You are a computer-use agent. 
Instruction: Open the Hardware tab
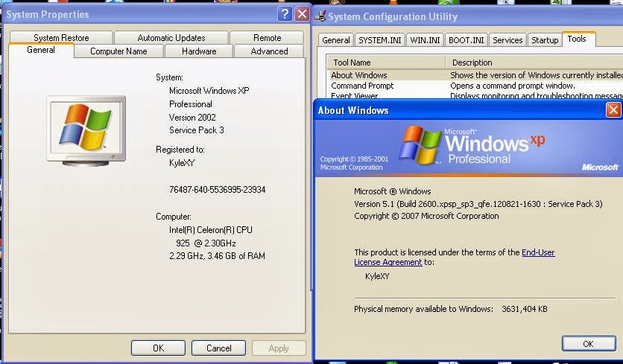point(199,51)
